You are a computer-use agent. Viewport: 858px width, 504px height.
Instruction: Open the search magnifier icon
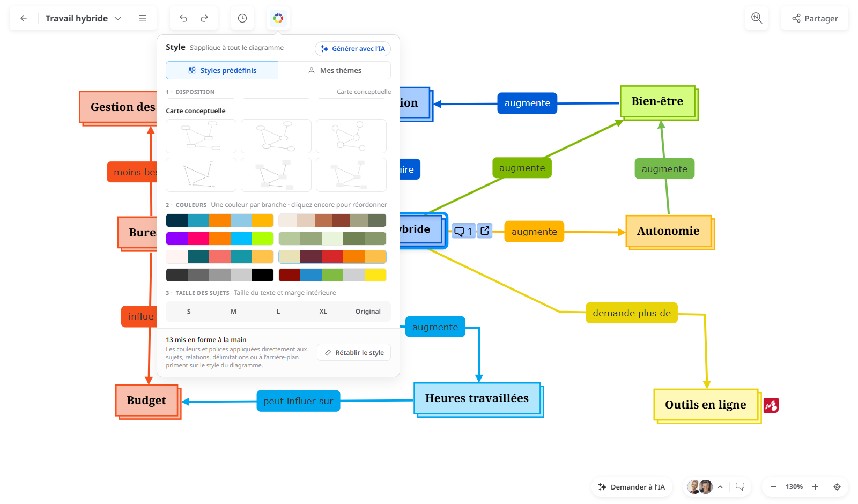point(757,18)
